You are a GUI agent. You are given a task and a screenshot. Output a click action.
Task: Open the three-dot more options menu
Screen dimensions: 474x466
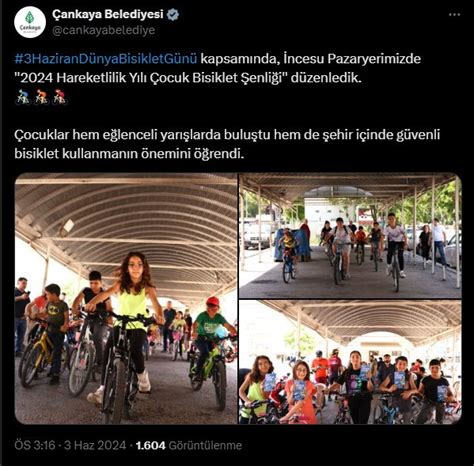454,15
